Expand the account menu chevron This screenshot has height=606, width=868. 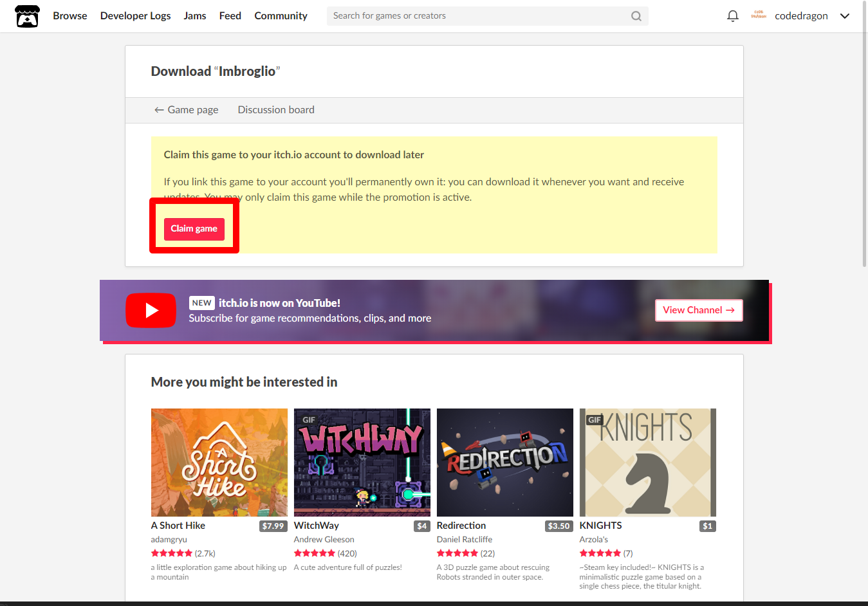tap(845, 16)
